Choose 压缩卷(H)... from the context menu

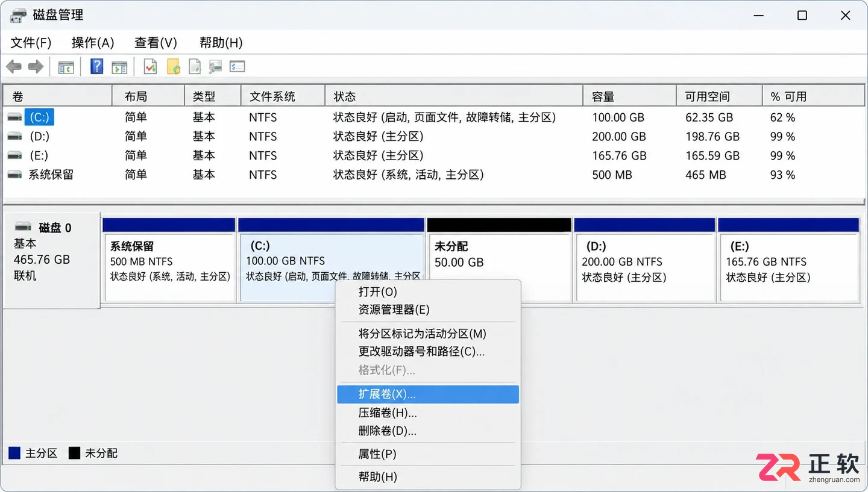coord(428,413)
